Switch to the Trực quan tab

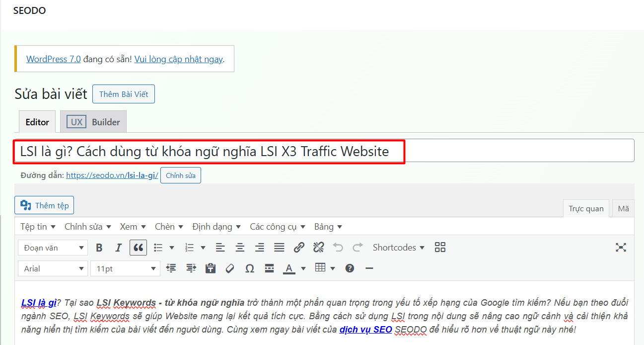[x=586, y=209]
